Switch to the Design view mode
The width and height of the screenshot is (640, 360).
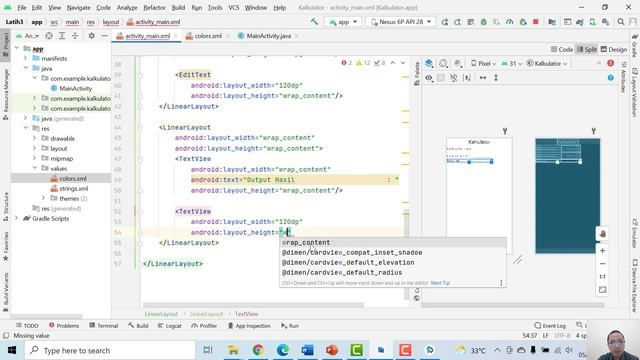click(614, 49)
